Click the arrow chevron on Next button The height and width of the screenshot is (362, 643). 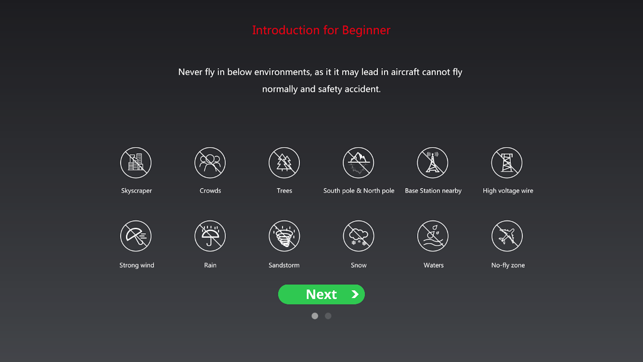coord(355,294)
